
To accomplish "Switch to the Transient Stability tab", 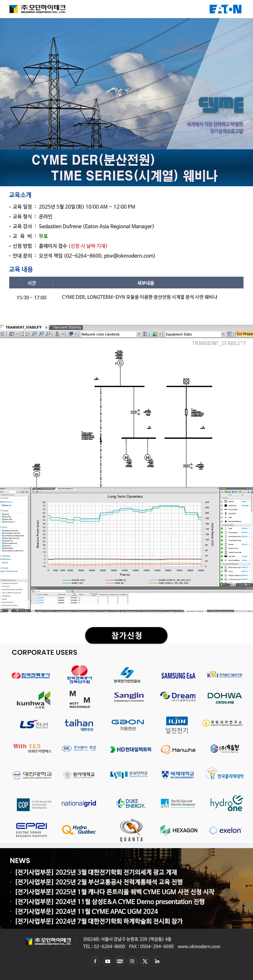I will coord(67,327).
